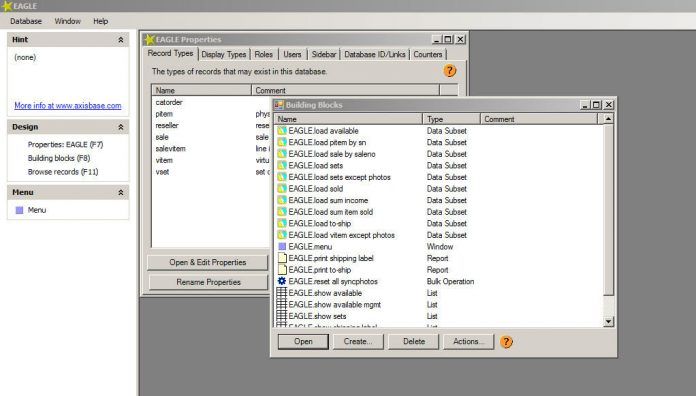Screen dimensions: 696x396
Task: Switch to the Users tab
Action: (292, 54)
